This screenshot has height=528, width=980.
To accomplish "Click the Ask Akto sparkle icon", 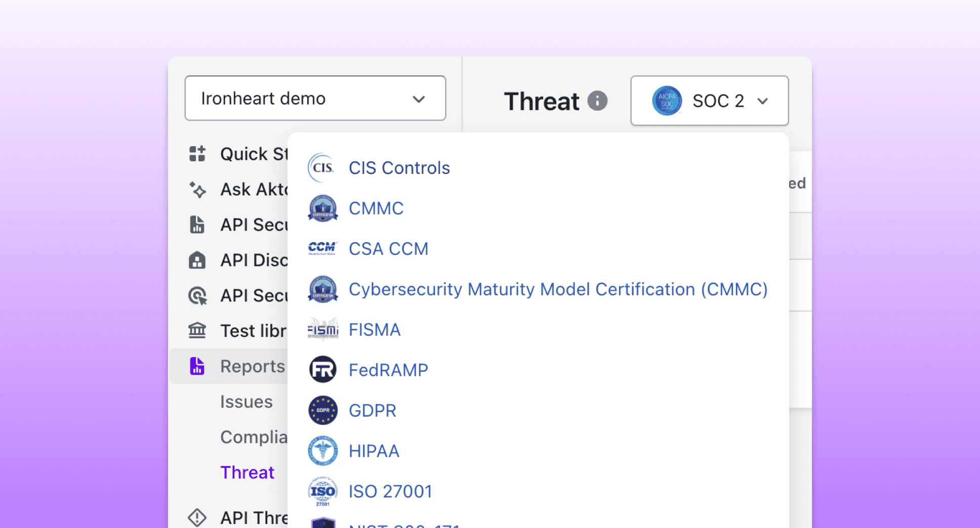I will [197, 190].
